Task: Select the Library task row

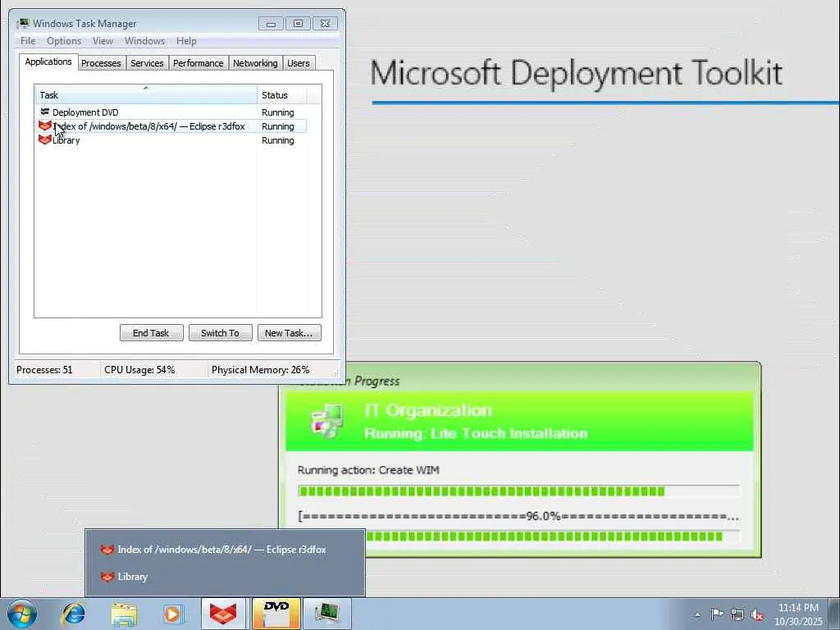Action: [x=171, y=140]
